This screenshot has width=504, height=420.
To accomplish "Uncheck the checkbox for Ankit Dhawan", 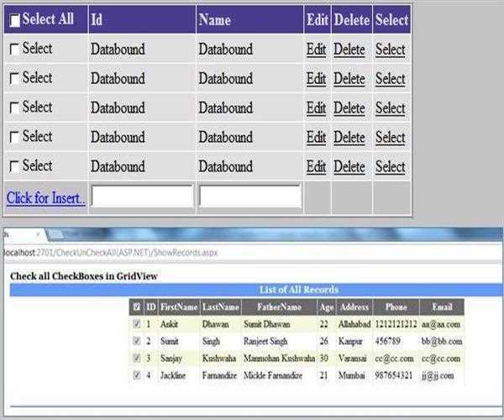I will [x=137, y=323].
